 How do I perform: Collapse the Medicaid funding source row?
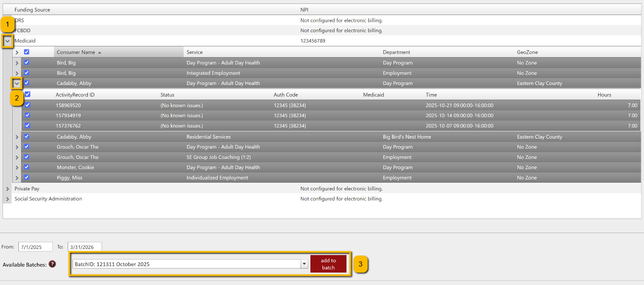coord(8,41)
